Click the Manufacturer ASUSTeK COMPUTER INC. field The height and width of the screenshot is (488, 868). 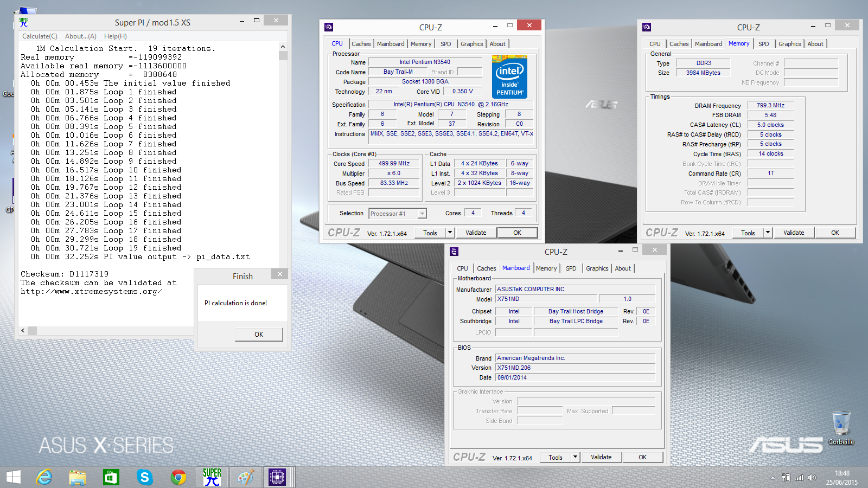tap(575, 289)
